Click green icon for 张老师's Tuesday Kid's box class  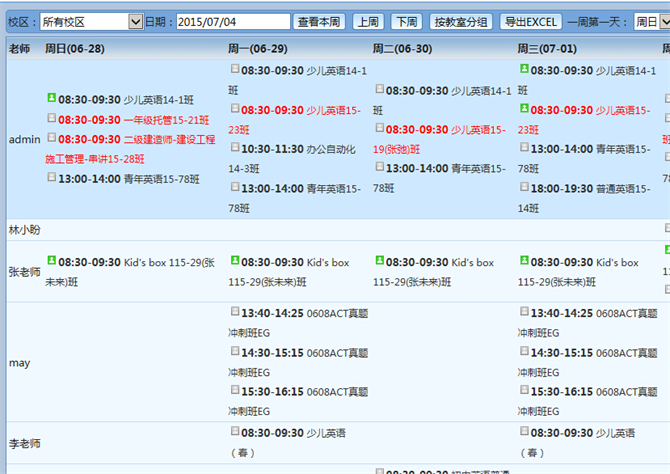(x=380, y=261)
